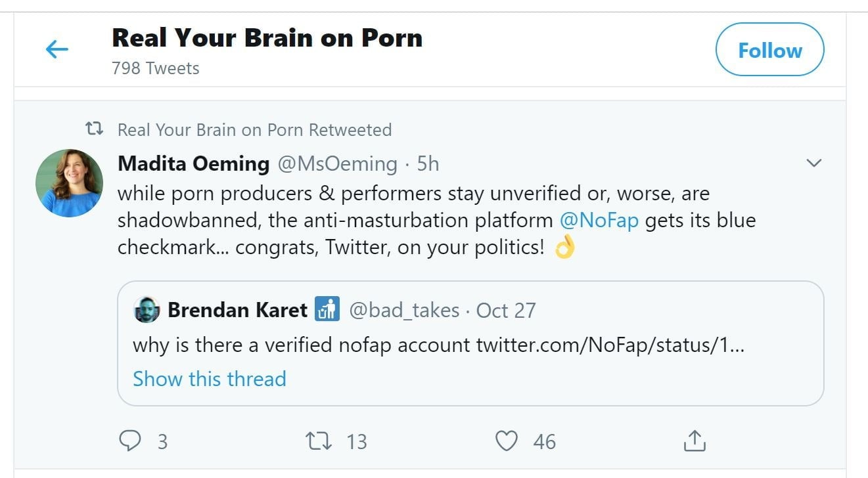Like the tweet with the heart icon

click(x=506, y=441)
